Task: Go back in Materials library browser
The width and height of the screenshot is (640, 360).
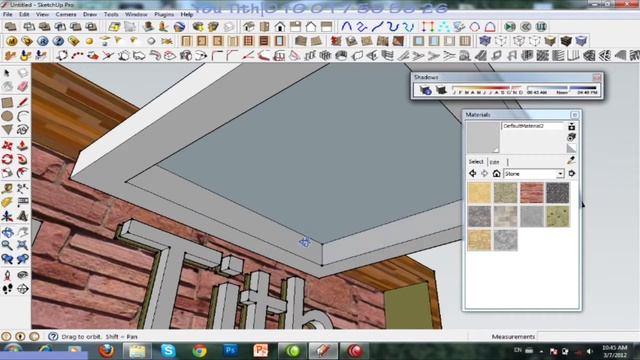Action: tap(473, 173)
